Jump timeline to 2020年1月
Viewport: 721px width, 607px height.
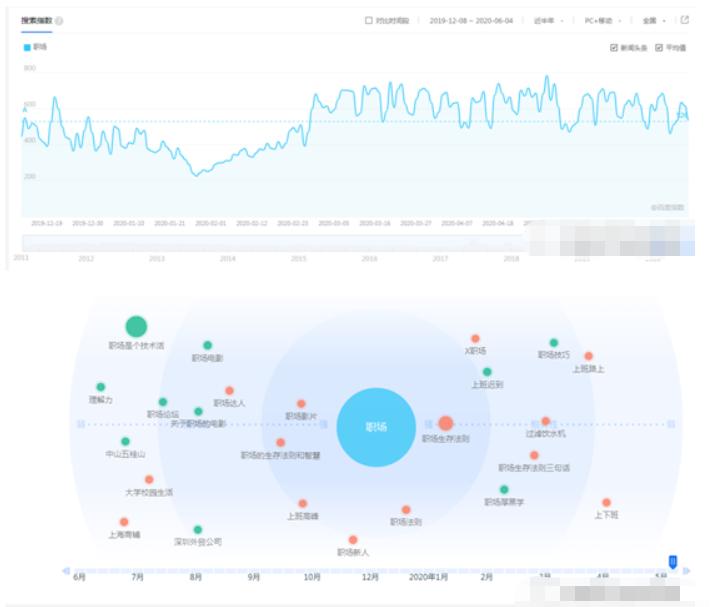[429, 577]
